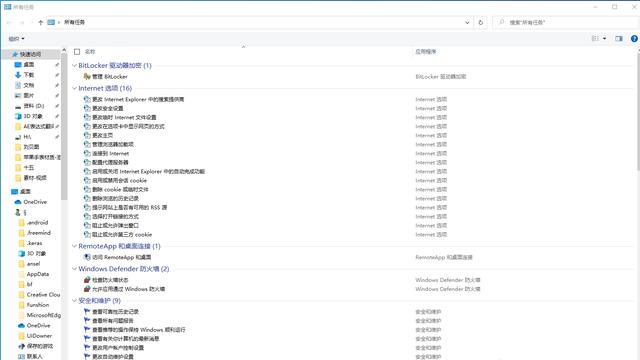Screen dimensions: 640x360
Task: Open the address bar history dropdown
Action: (x=467, y=22)
